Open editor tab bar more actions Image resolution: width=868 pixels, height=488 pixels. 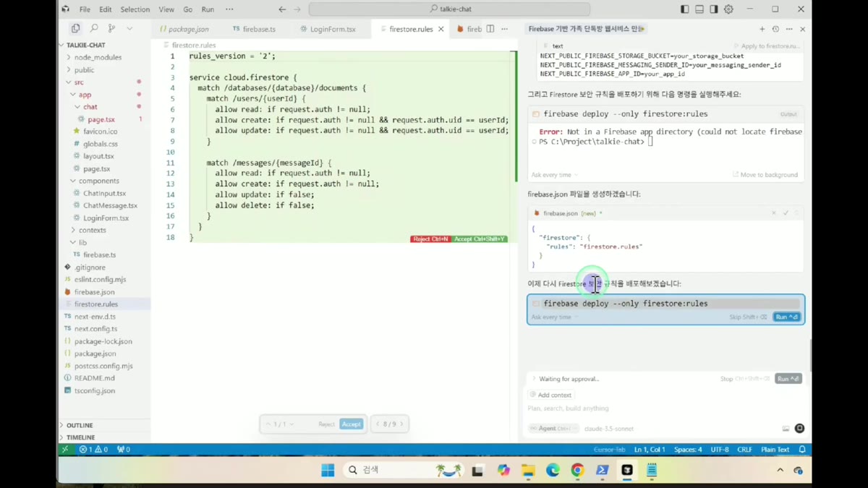click(504, 29)
